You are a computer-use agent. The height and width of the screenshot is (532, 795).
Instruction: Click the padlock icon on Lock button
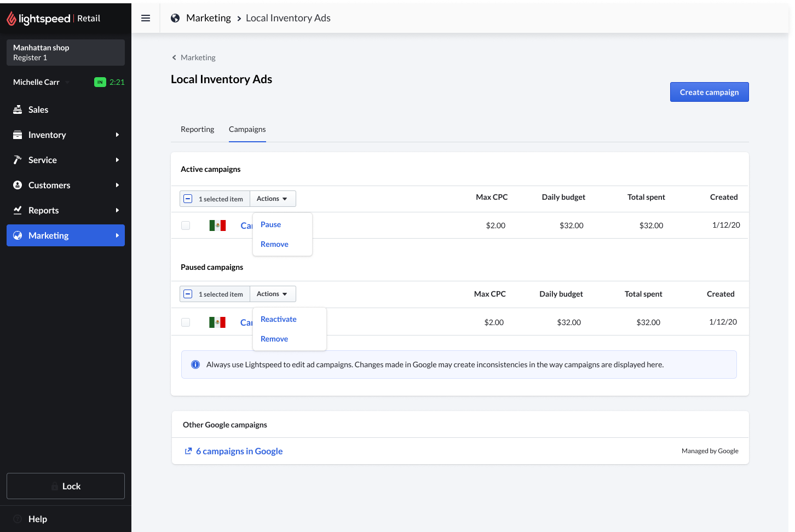(x=55, y=486)
